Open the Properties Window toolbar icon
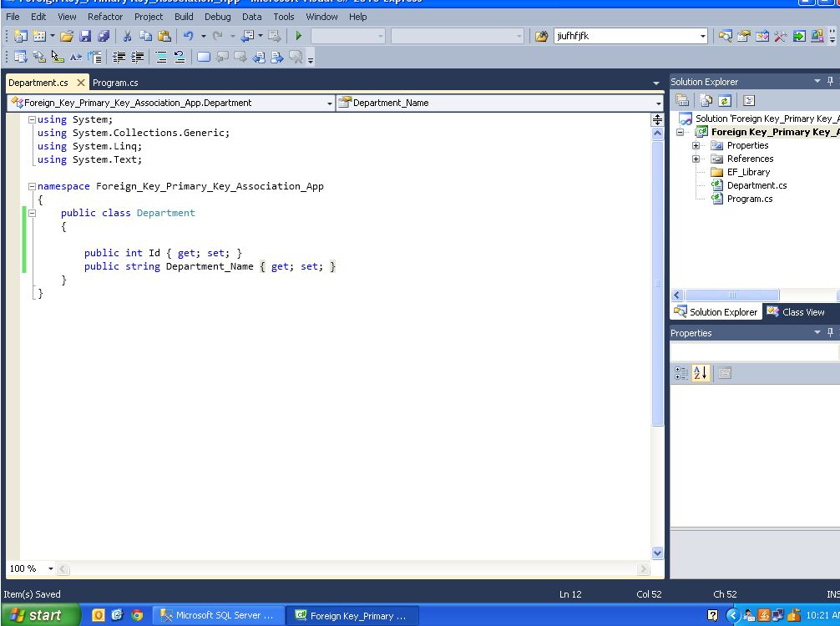The height and width of the screenshot is (626, 840). coord(744,36)
